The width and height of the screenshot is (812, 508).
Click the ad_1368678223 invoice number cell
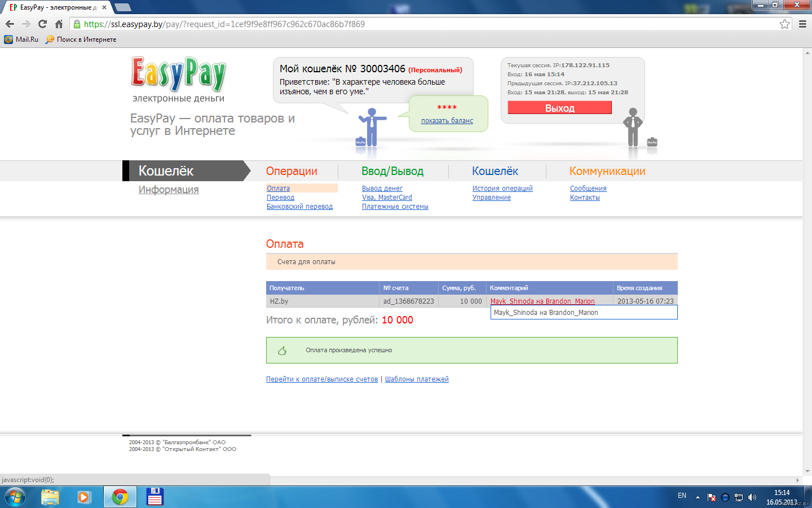coord(409,301)
